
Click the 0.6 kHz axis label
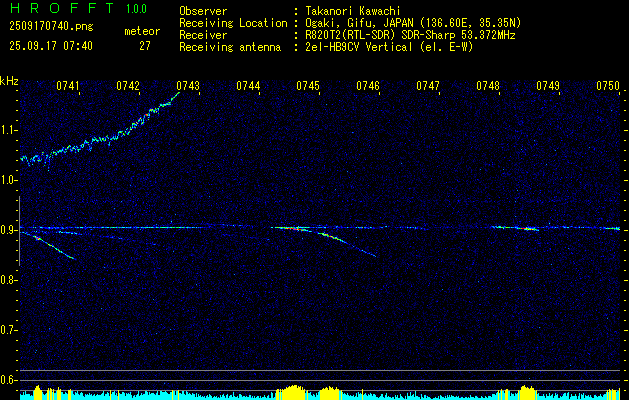click(x=7, y=380)
